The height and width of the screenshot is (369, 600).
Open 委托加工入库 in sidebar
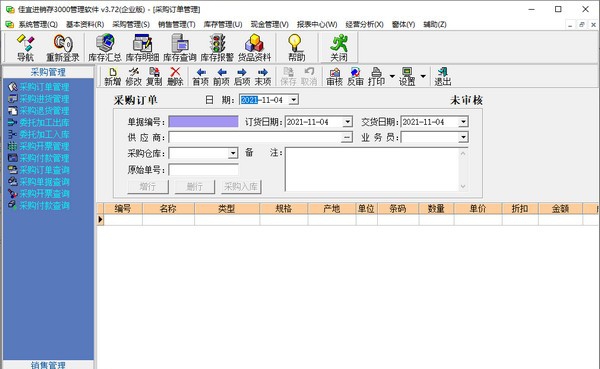[x=44, y=135]
